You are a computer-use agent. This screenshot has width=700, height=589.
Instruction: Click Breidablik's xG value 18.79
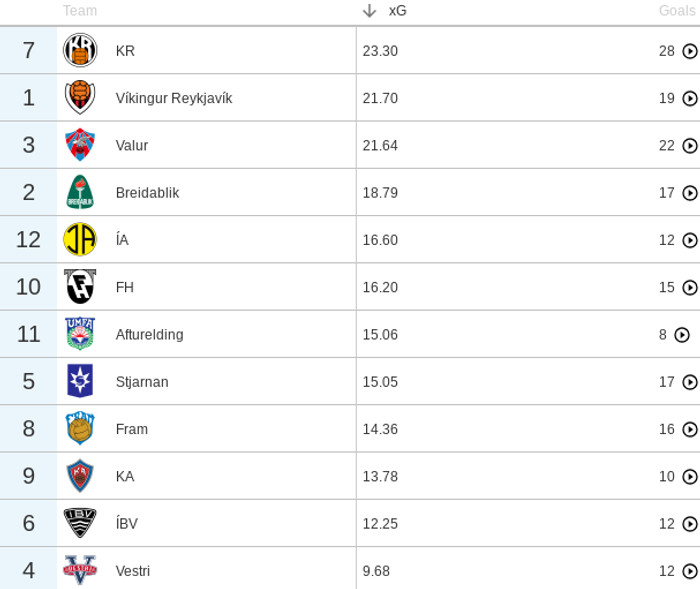pyautogui.click(x=380, y=192)
